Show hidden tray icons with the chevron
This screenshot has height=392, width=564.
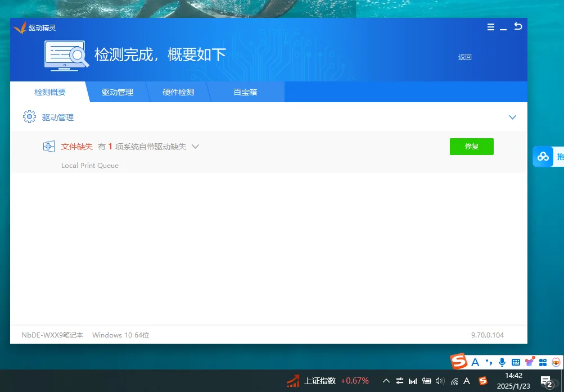[386, 381]
